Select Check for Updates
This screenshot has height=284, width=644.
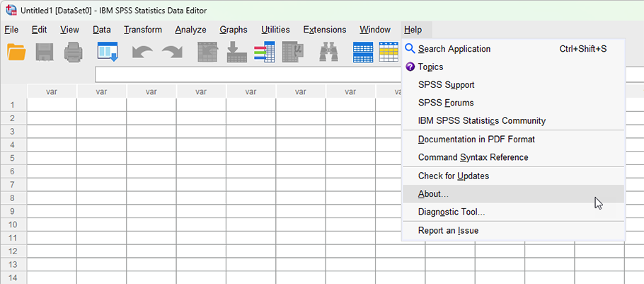(513, 176)
